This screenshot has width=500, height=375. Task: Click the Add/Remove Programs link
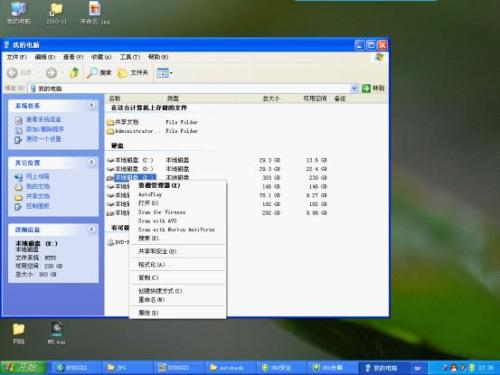(45, 129)
